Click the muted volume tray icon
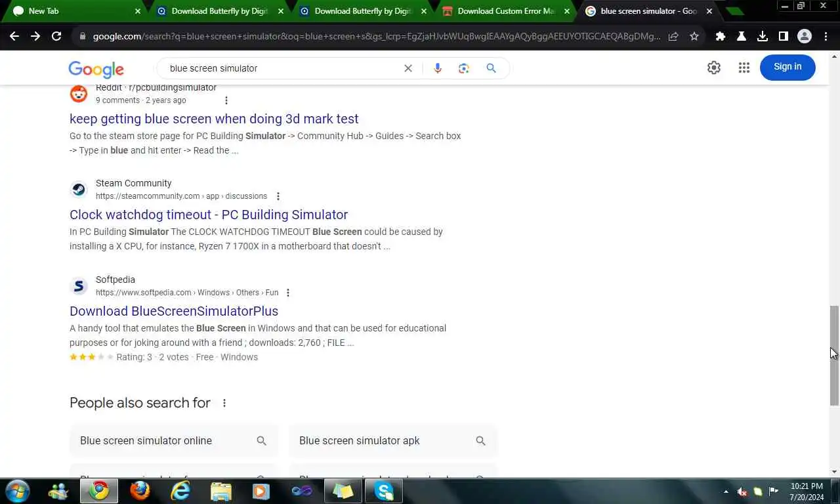Image resolution: width=840 pixels, height=504 pixels. [x=742, y=492]
